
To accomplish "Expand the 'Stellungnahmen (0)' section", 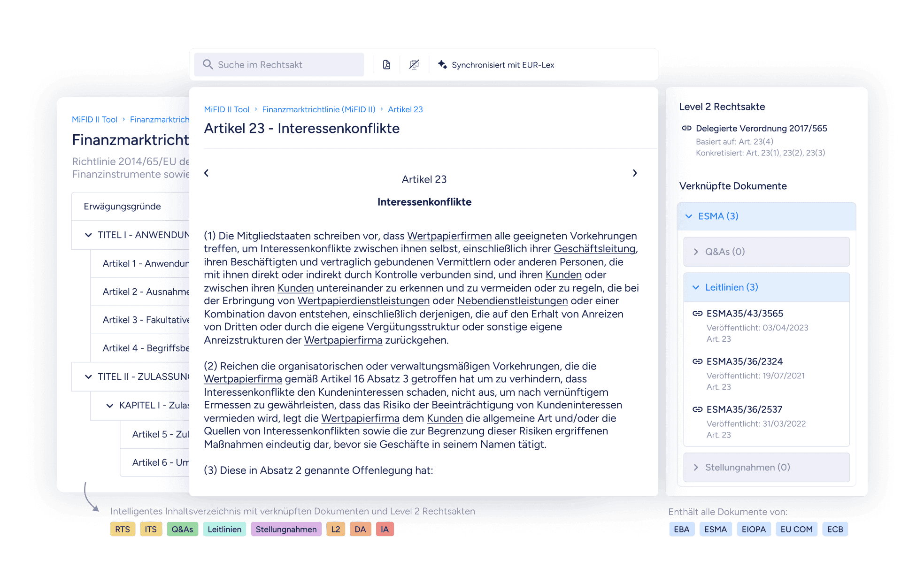I will [x=767, y=467].
